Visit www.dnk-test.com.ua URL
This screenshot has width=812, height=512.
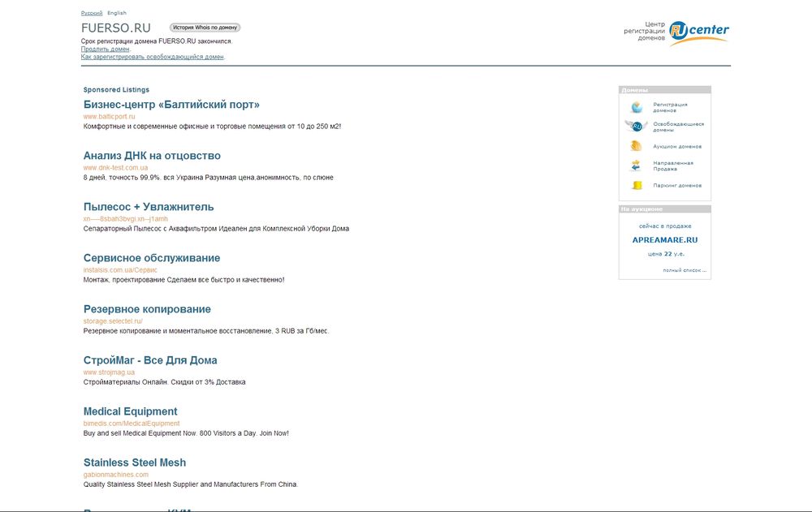pos(115,168)
